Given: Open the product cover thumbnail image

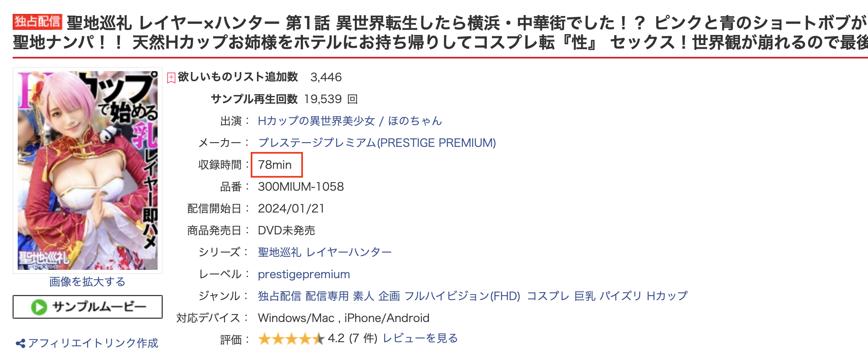Looking at the screenshot, I should (88, 170).
